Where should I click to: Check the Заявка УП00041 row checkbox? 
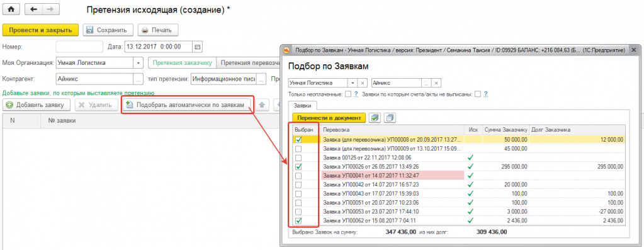click(298, 176)
